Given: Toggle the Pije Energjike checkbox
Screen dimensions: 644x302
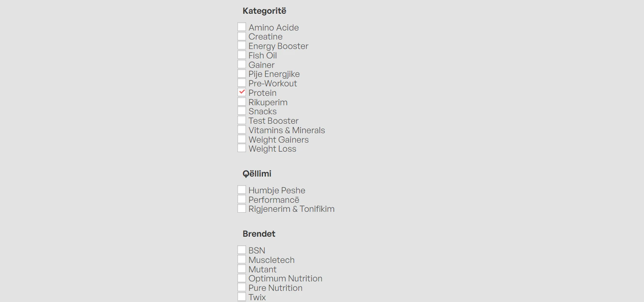Looking at the screenshot, I should tap(242, 74).
